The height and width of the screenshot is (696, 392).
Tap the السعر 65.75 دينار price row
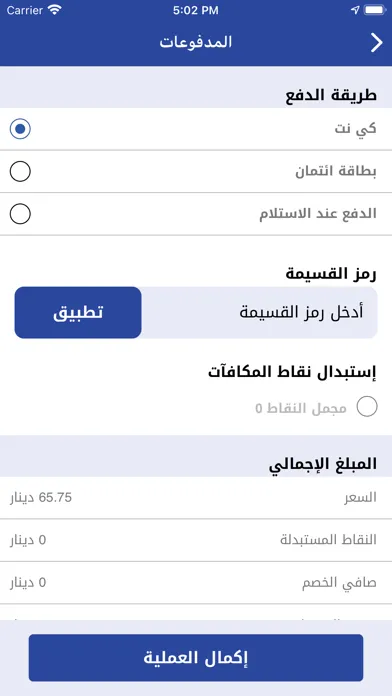[x=196, y=498]
